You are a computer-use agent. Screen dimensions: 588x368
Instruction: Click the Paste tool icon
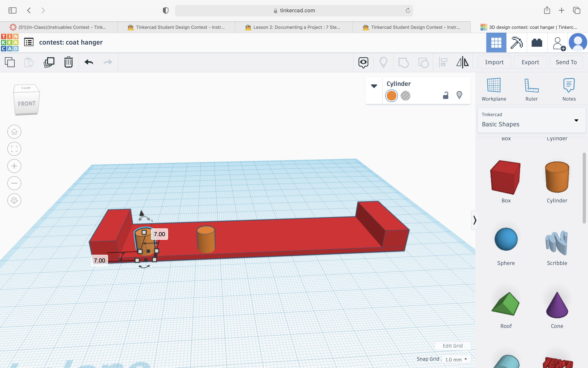click(29, 62)
